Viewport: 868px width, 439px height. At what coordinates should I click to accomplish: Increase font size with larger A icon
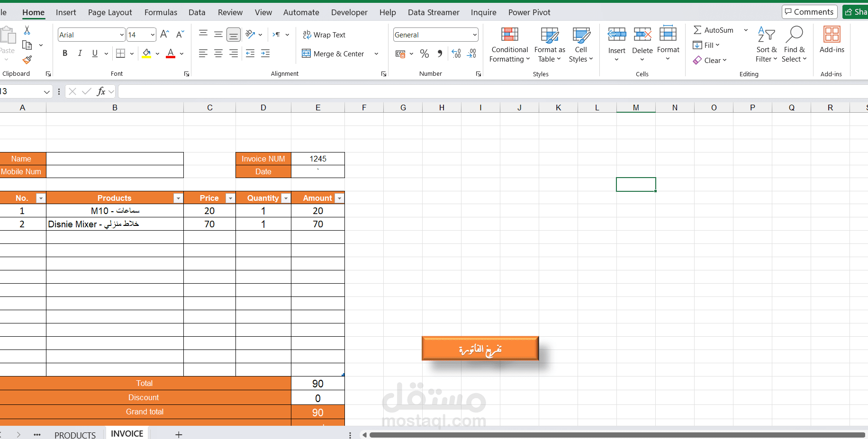tap(164, 34)
